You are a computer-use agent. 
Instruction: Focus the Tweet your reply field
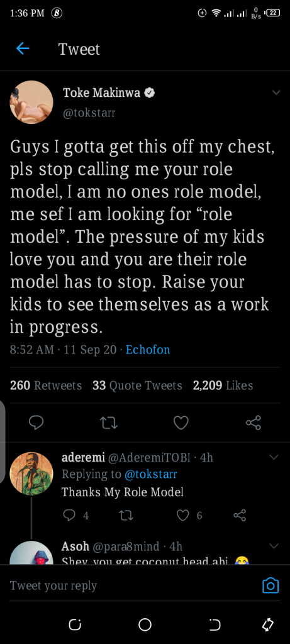(131, 586)
